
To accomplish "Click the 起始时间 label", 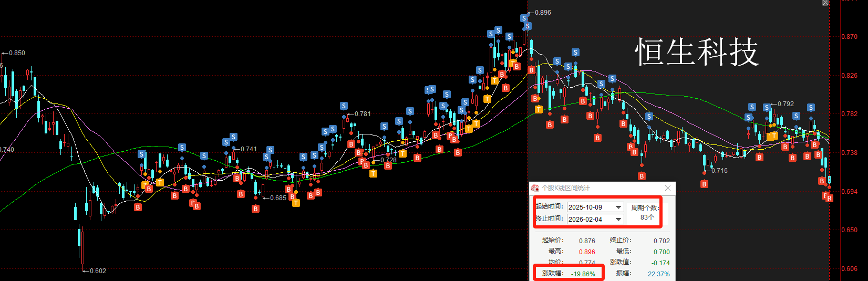I will pos(549,207).
